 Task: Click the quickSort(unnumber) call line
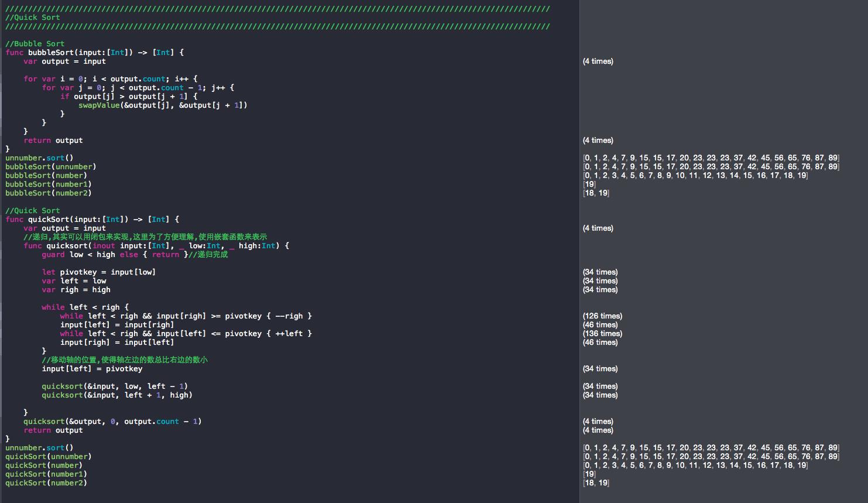[49, 457]
